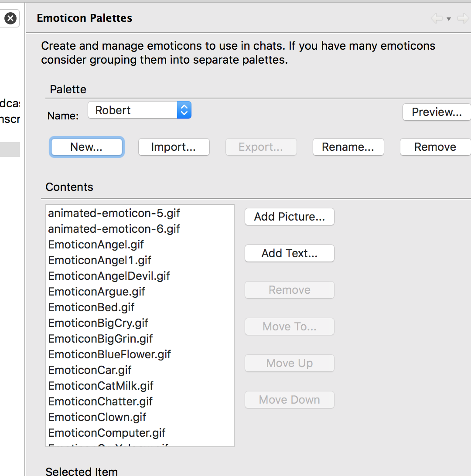This screenshot has width=471, height=476.
Task: Click the X icon in the left sidebar
Action: pyautogui.click(x=10, y=18)
